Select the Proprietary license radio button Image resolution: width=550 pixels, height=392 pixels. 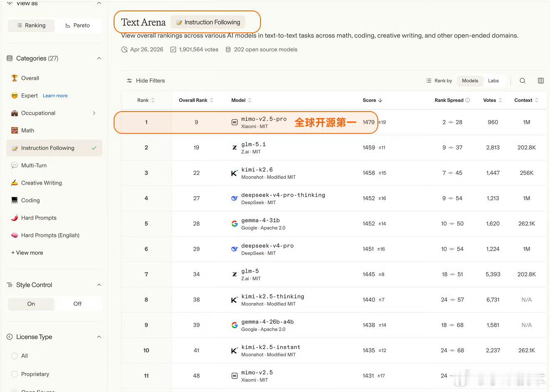coord(15,374)
